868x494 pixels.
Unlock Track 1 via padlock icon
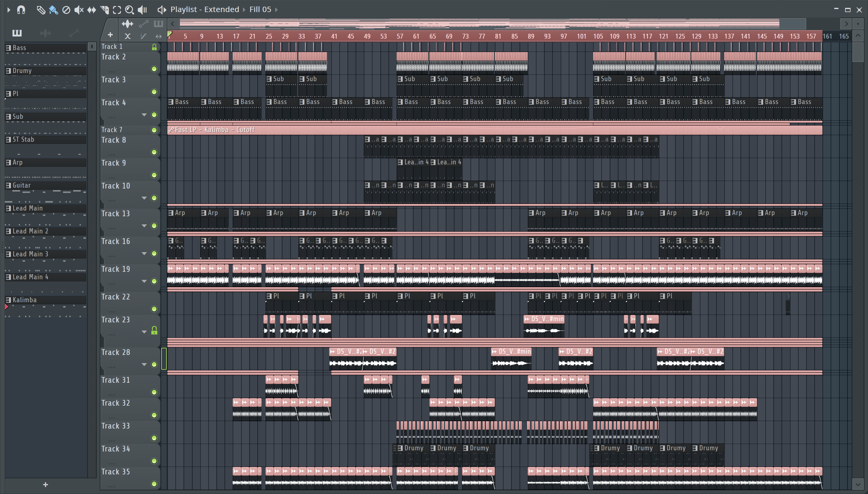[154, 47]
